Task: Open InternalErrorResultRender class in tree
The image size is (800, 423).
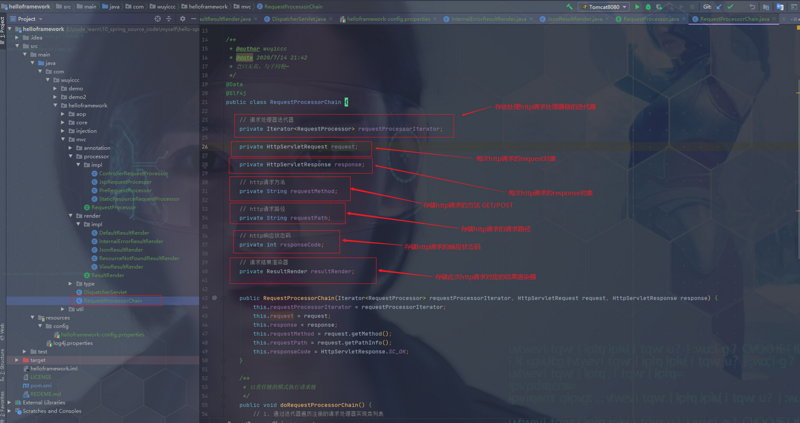Action: (x=131, y=241)
